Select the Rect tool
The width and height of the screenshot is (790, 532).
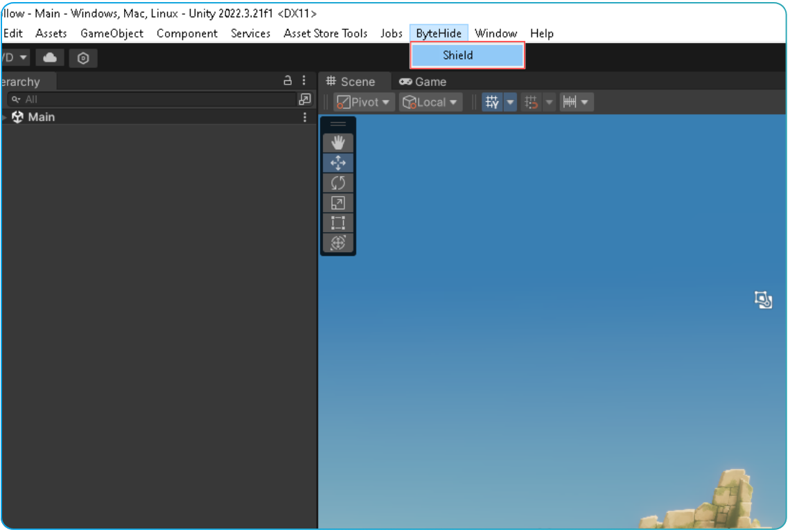coord(338,223)
